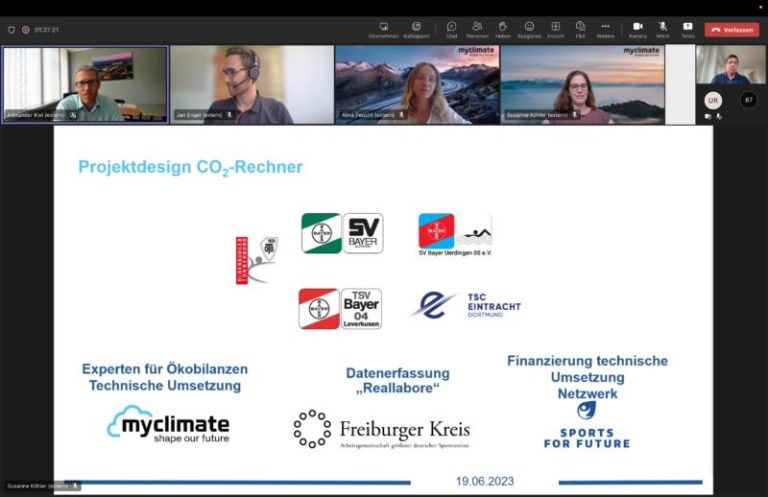Click the text Experten für Ökobilanzen

tap(165, 369)
